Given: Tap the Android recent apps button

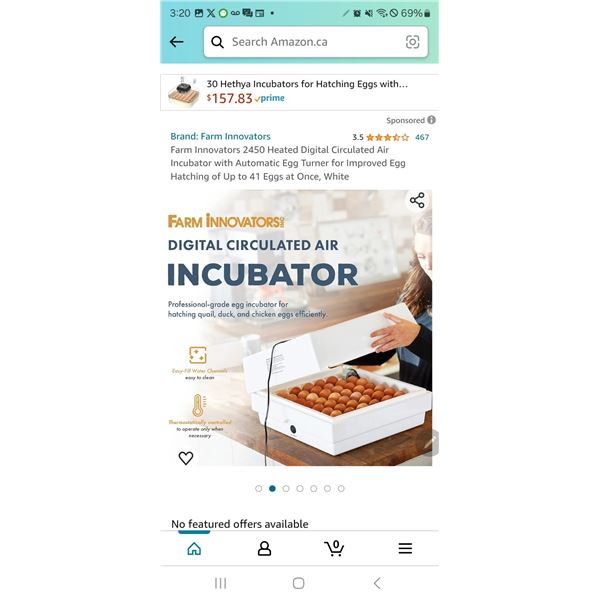Looking at the screenshot, I should click(x=220, y=583).
